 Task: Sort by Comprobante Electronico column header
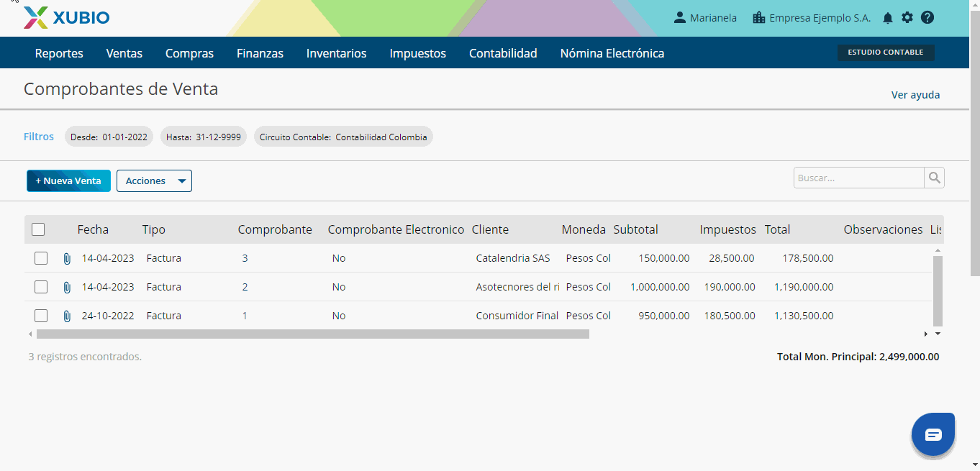click(396, 229)
